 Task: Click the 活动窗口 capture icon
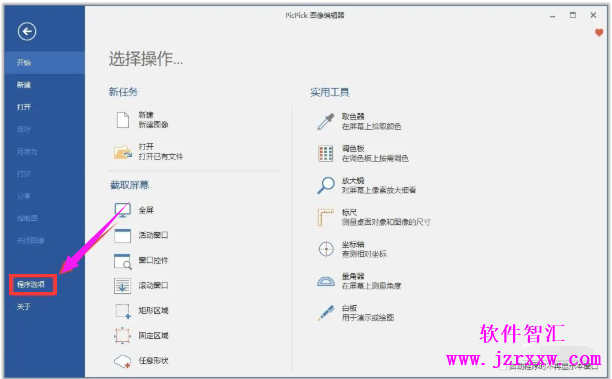tap(123, 236)
